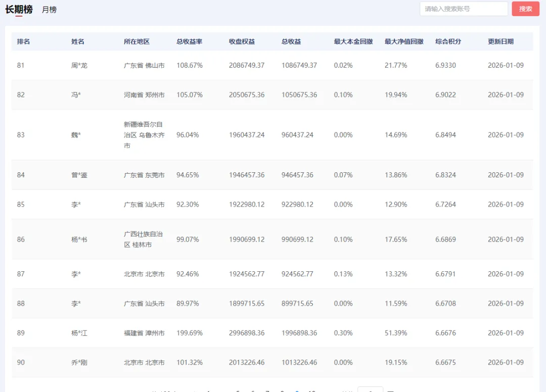Click the 排名 column header
Image resolution: width=546 pixels, height=392 pixels.
pyautogui.click(x=23, y=41)
